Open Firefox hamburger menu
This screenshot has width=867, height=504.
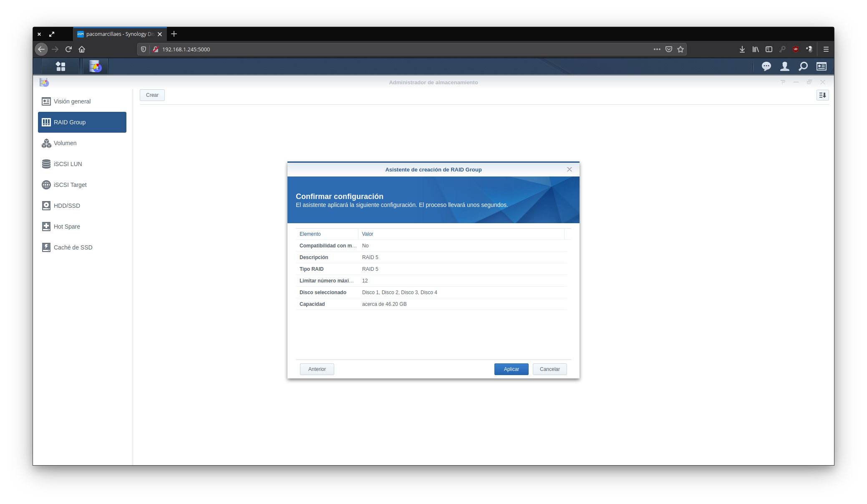pyautogui.click(x=826, y=49)
